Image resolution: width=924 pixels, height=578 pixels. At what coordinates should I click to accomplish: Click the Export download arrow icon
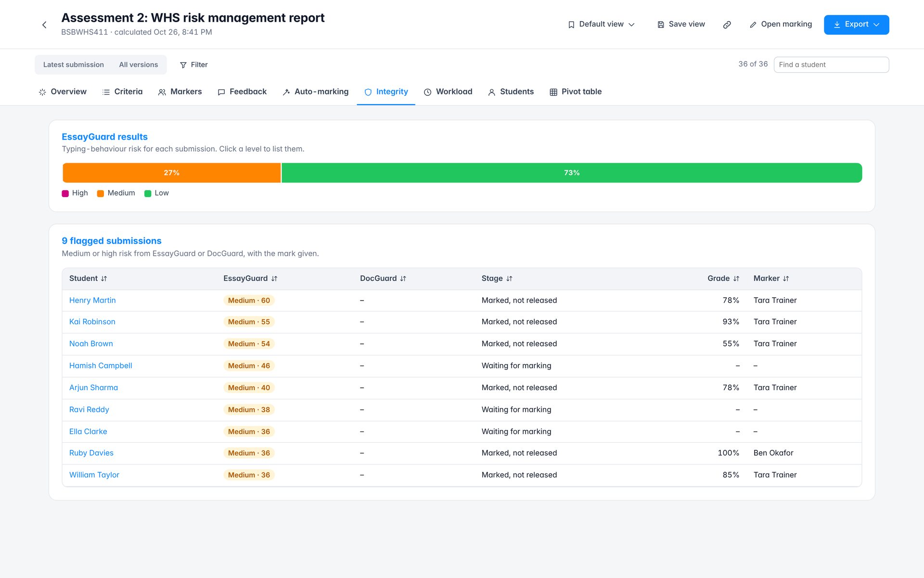coord(837,25)
